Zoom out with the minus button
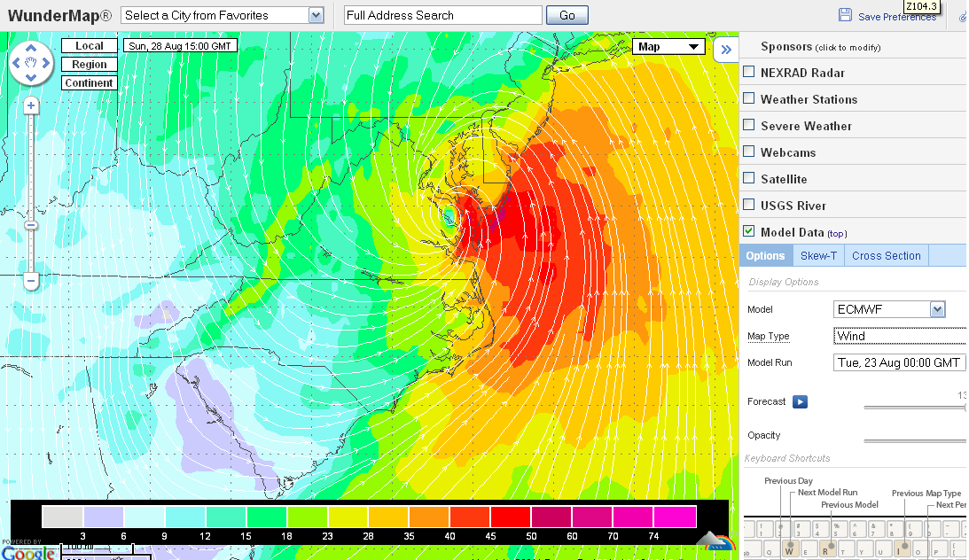The width and height of the screenshot is (969, 560). pos(31,281)
